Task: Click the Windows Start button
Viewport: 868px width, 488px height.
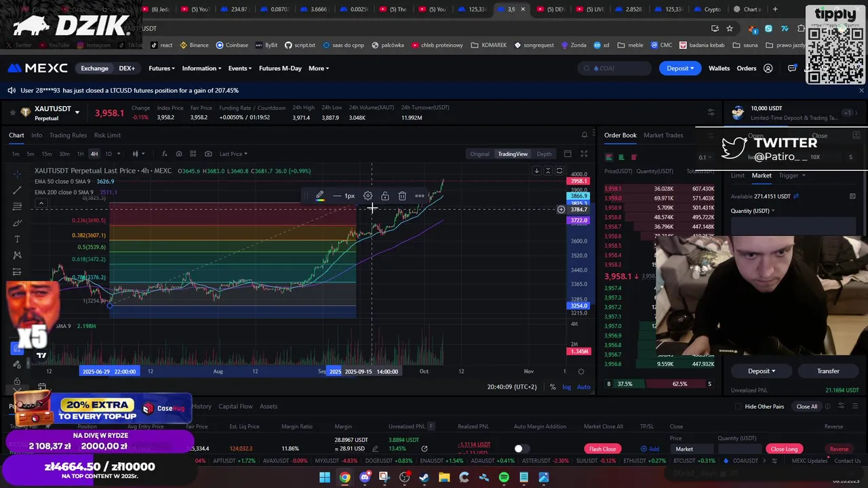Action: (325, 477)
